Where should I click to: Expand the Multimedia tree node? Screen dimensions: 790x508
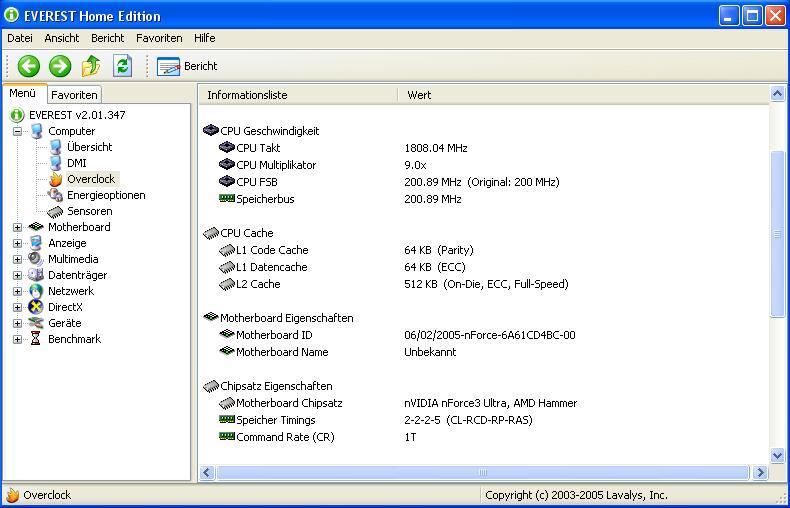click(x=17, y=259)
